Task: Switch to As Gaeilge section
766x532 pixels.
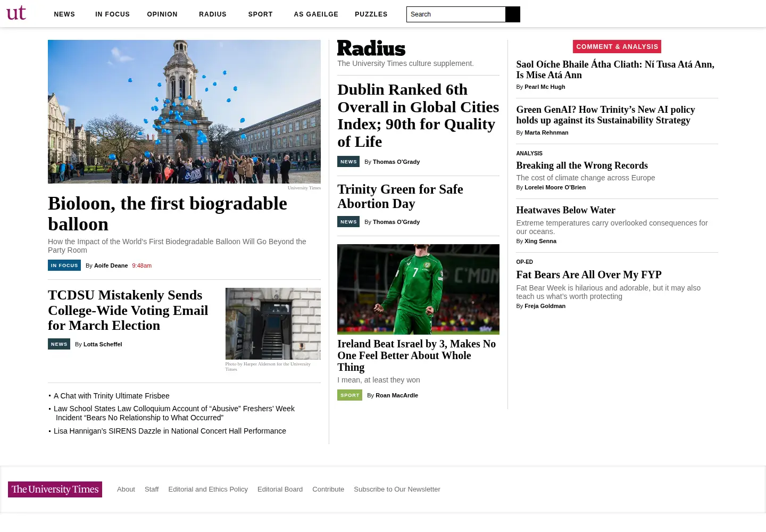Action: tap(316, 14)
